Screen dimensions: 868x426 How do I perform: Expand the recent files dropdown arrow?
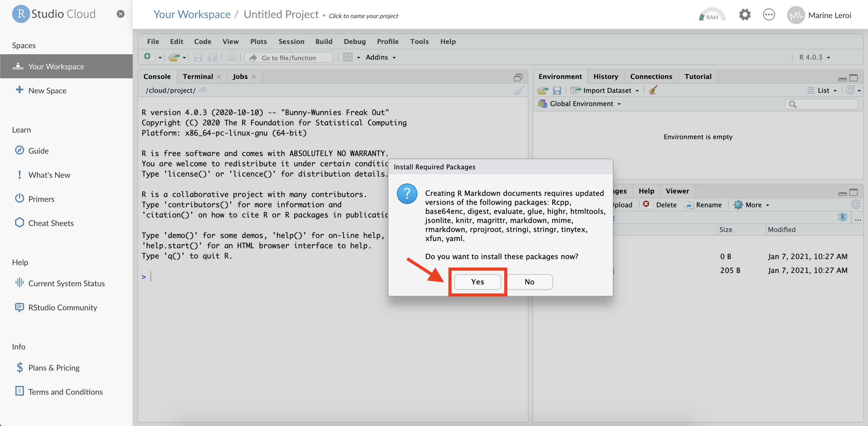[184, 58]
